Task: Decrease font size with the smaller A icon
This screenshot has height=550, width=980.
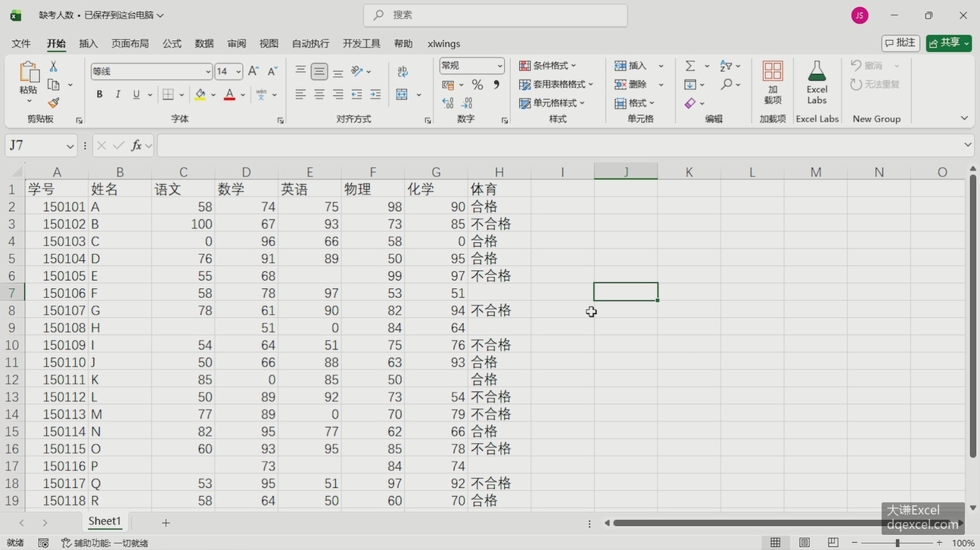Action: 272,71
